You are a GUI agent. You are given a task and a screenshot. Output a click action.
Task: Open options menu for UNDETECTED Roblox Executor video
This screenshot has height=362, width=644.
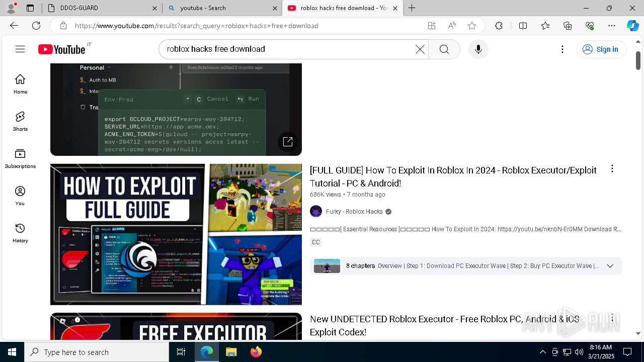[612, 318]
